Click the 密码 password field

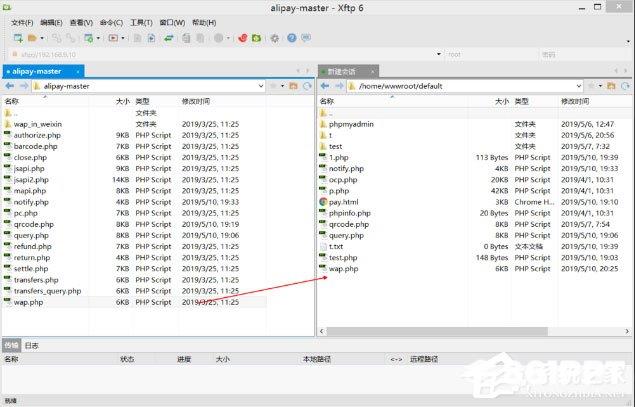coord(585,54)
